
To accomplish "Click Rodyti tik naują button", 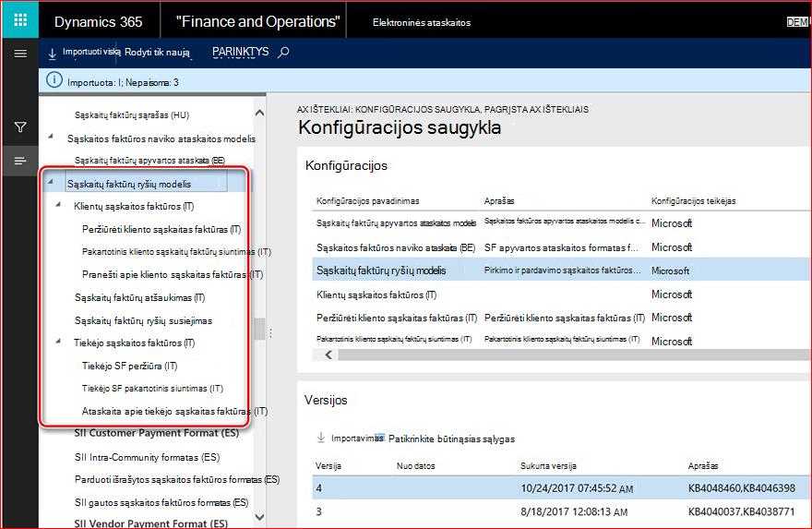I will click(x=158, y=53).
